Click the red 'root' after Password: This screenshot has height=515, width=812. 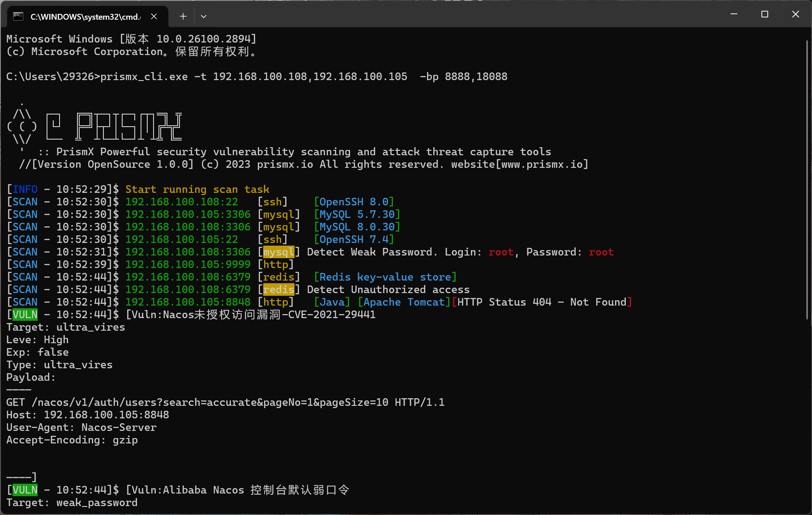click(x=601, y=252)
